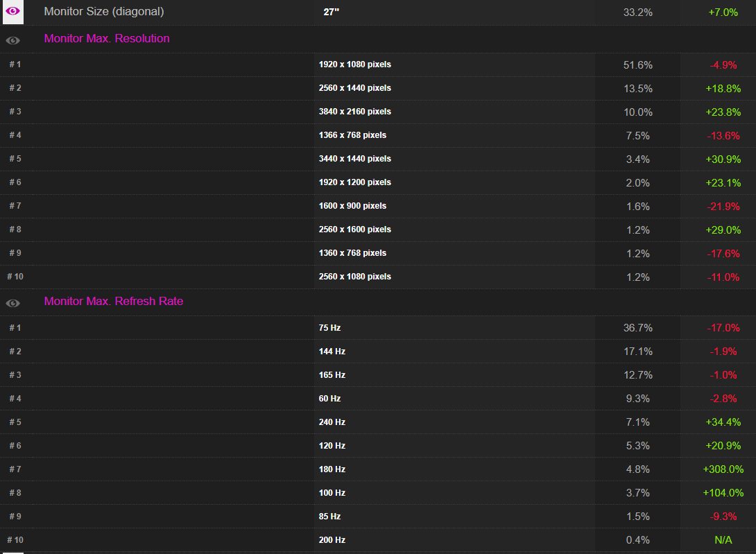Click the 3.4% resolution share value

(637, 159)
